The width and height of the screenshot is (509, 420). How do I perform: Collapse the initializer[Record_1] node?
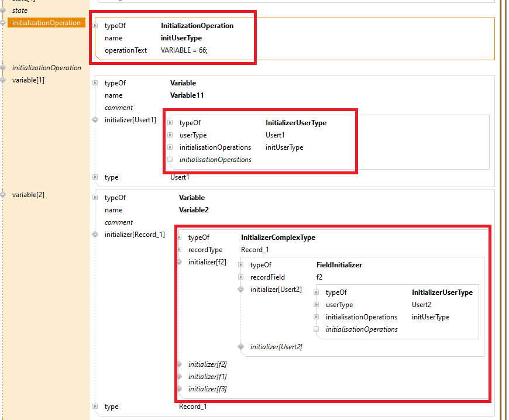(95, 235)
